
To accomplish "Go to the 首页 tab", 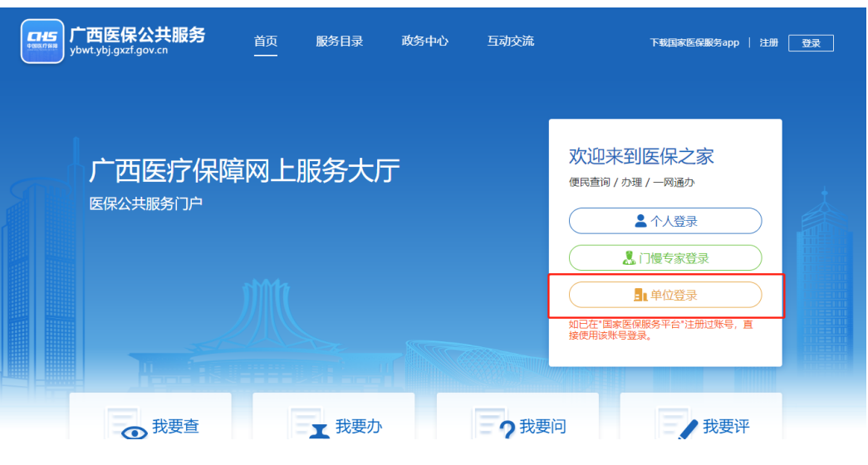I will [x=266, y=42].
